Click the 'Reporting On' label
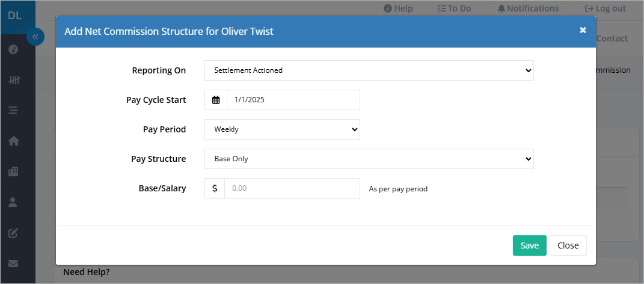This screenshot has height=284, width=644. (159, 70)
